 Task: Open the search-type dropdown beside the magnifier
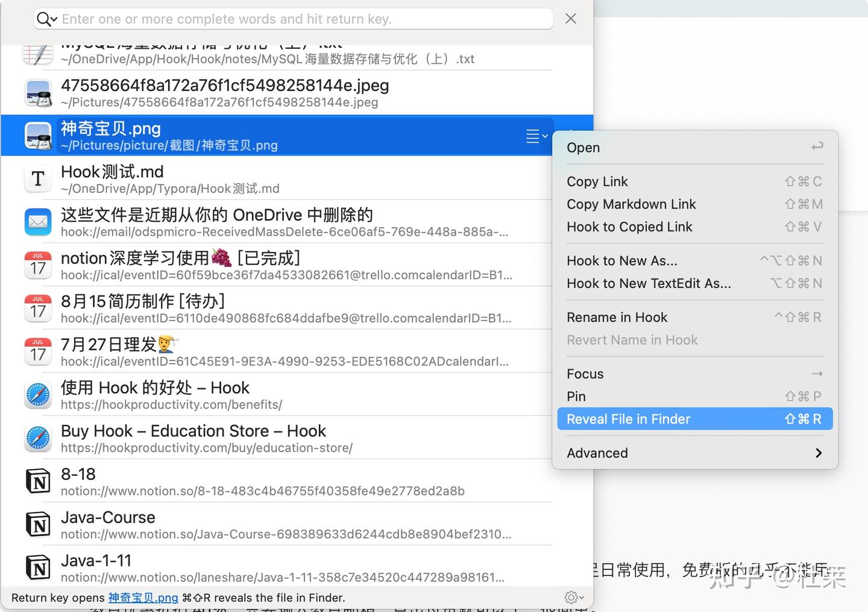(54, 19)
